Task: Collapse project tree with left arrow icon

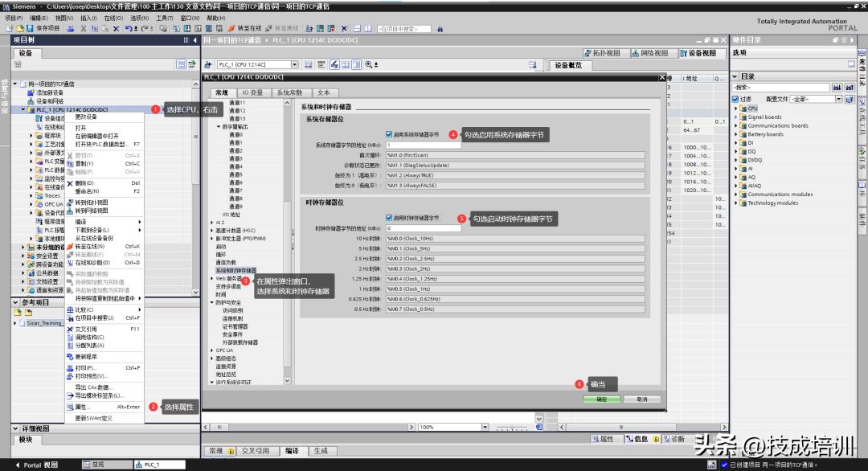Action: pos(194,40)
